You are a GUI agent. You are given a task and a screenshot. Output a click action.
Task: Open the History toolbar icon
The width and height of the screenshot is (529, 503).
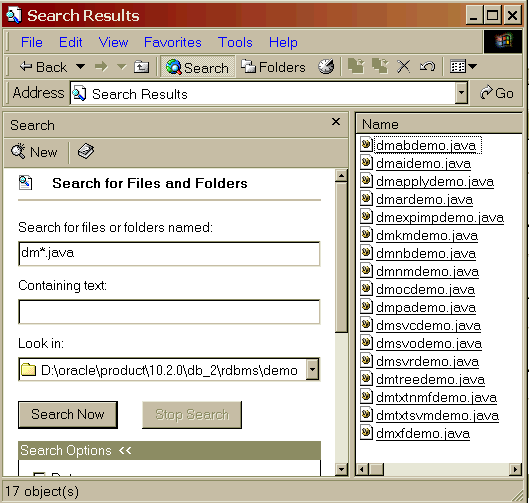(x=326, y=66)
